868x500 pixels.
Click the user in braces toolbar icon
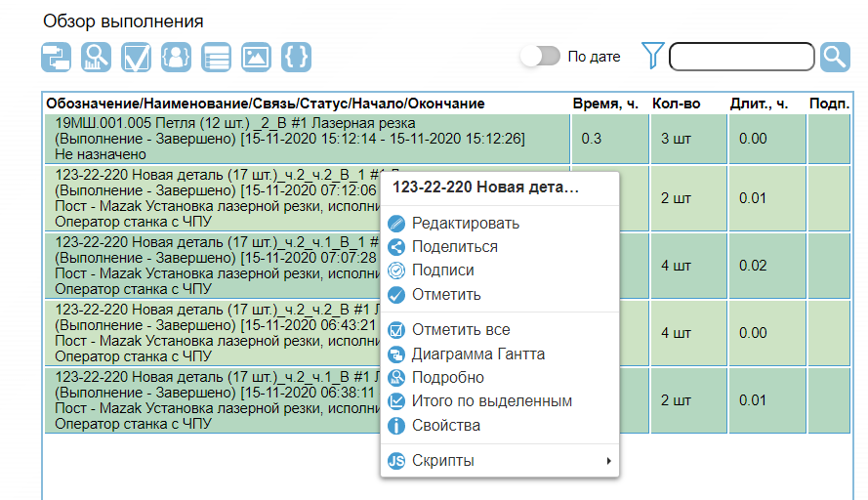pyautogui.click(x=177, y=57)
